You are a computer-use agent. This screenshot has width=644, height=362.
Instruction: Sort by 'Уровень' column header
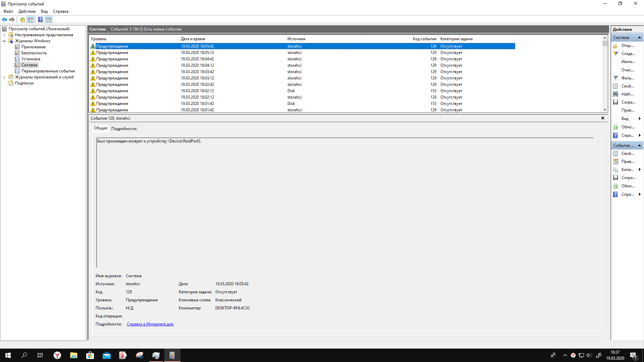134,39
